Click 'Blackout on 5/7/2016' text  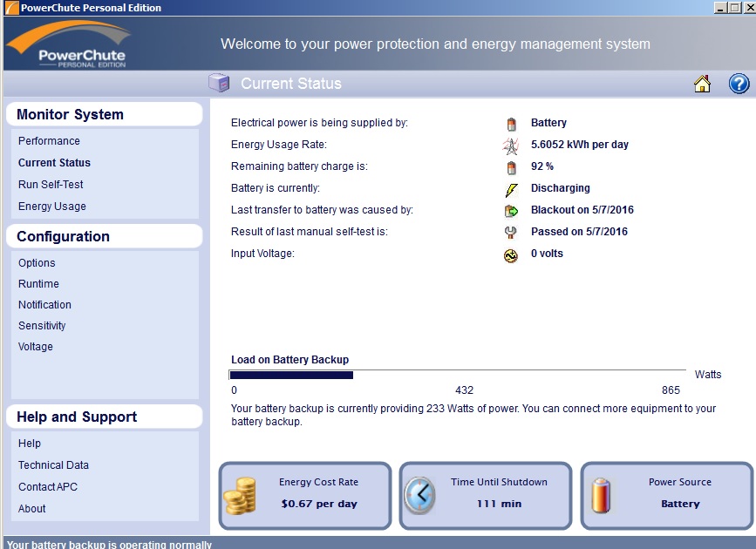tap(582, 210)
